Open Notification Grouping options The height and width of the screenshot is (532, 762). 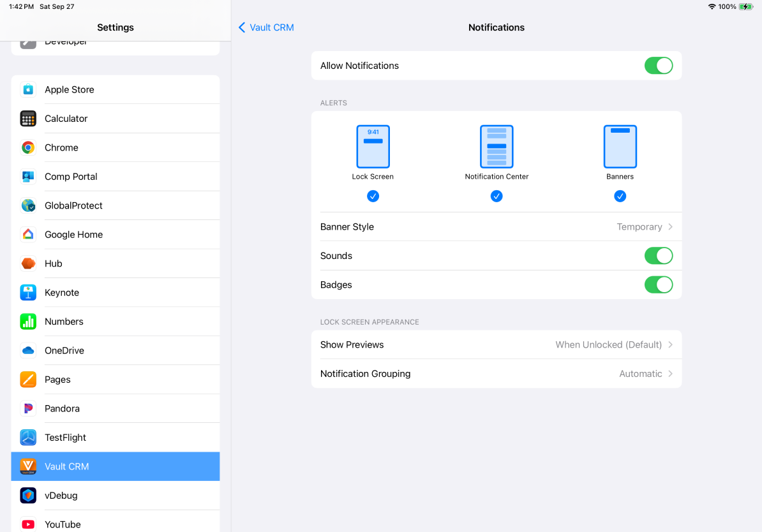point(496,374)
